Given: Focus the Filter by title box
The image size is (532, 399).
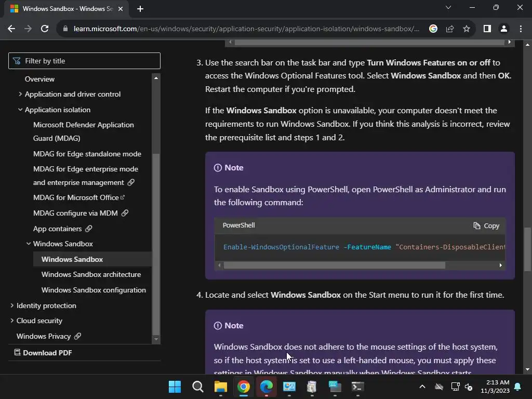Looking at the screenshot, I should tap(84, 61).
